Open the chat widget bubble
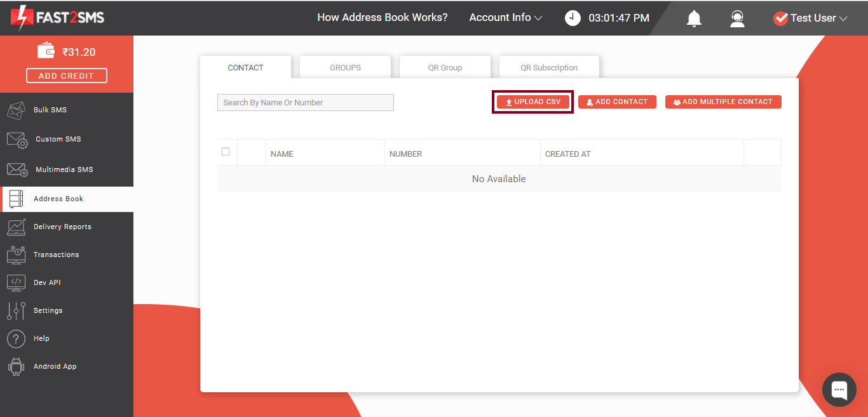 (839, 389)
